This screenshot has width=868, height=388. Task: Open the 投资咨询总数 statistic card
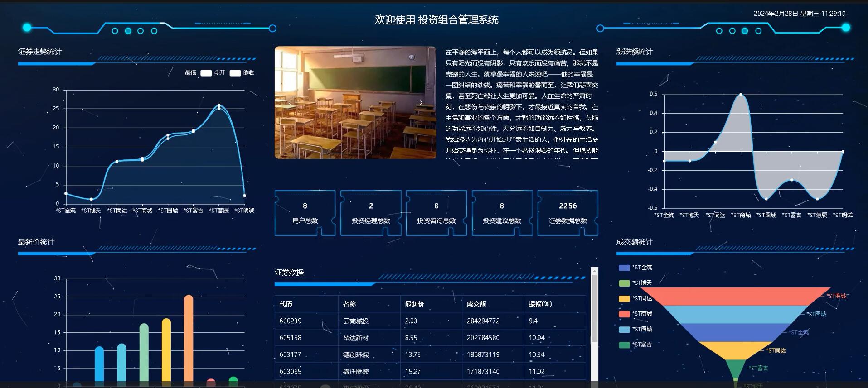(436, 213)
